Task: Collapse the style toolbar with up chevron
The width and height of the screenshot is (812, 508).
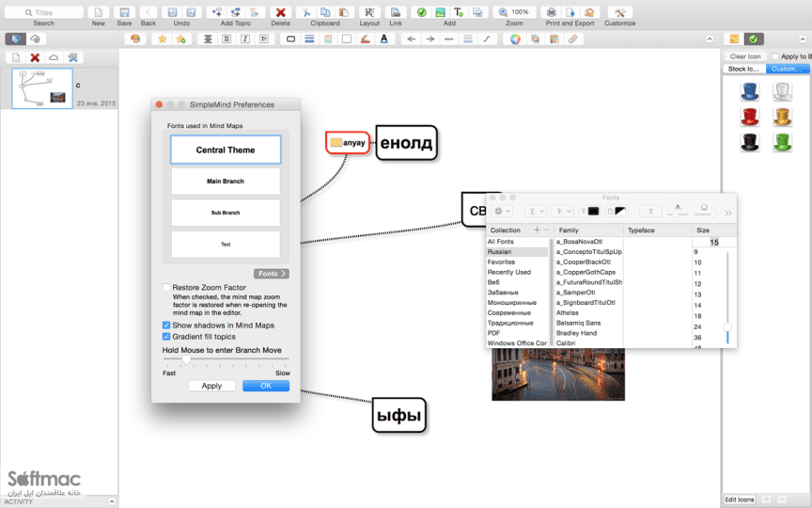Action: click(x=710, y=39)
